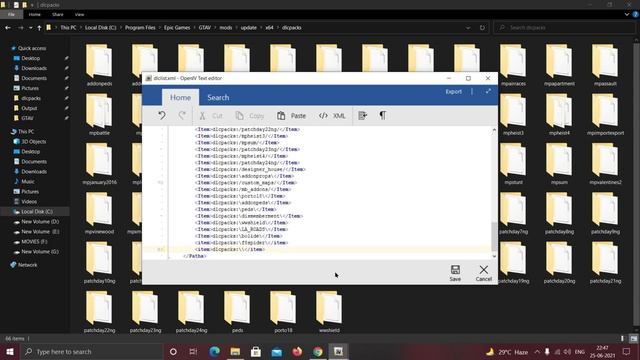Click the mods breadcrumb segment
The image size is (640, 360).
(226, 28)
